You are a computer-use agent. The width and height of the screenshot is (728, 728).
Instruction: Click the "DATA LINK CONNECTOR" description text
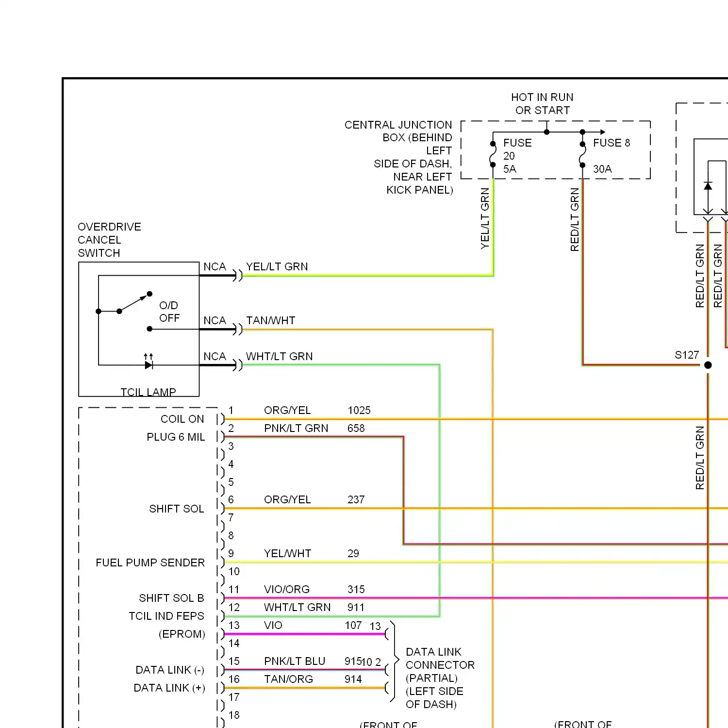[440, 678]
